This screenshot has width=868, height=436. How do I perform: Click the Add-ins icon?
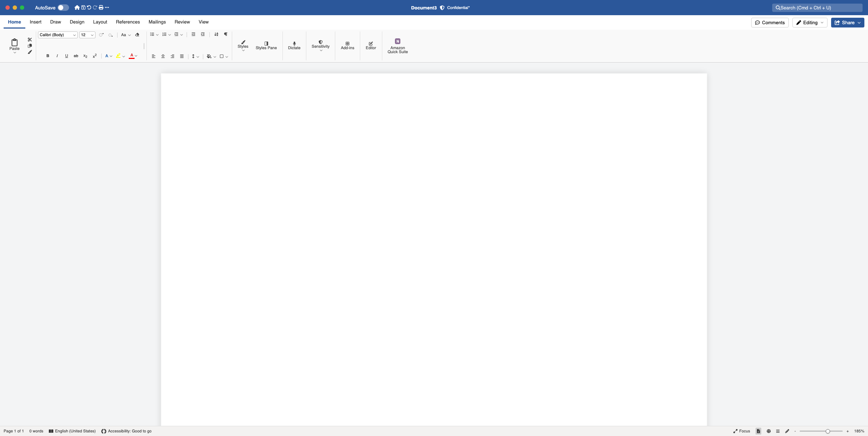point(347,45)
